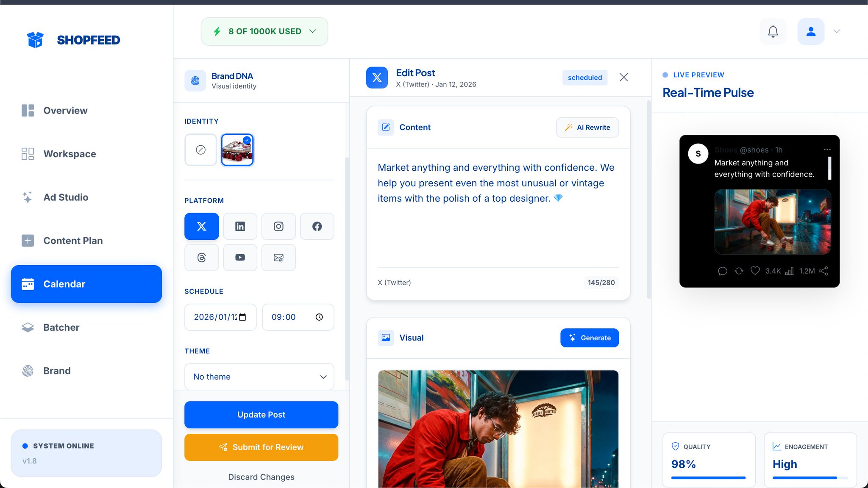Choose the email newsletter platform icon
This screenshot has height=488, width=868.
coord(278,257)
